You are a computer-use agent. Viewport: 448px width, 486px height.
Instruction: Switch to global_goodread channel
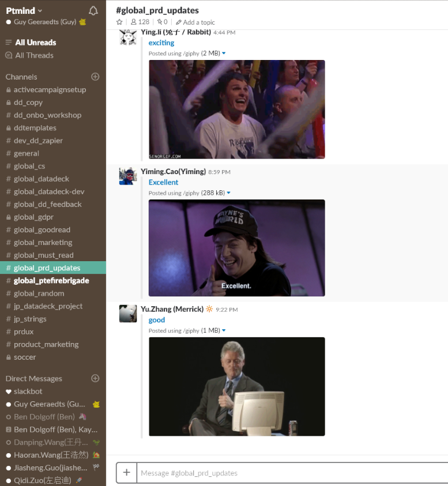coord(53,229)
